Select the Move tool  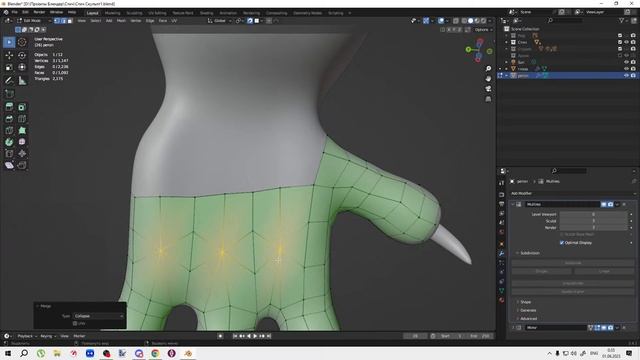coord(9,55)
